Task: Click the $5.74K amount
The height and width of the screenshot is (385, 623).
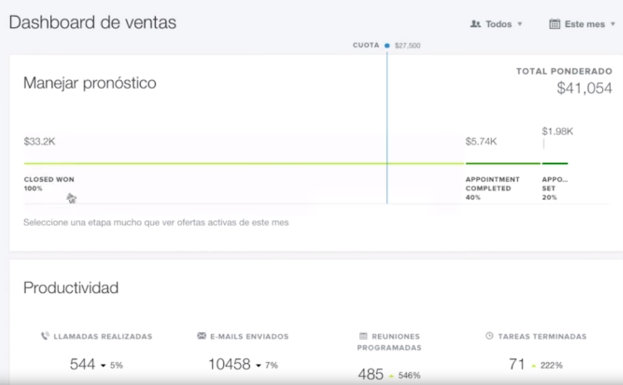Action: tap(481, 141)
